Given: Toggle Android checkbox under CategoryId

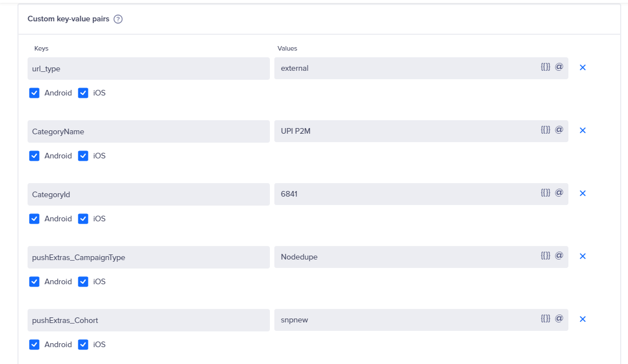Looking at the screenshot, I should (34, 219).
